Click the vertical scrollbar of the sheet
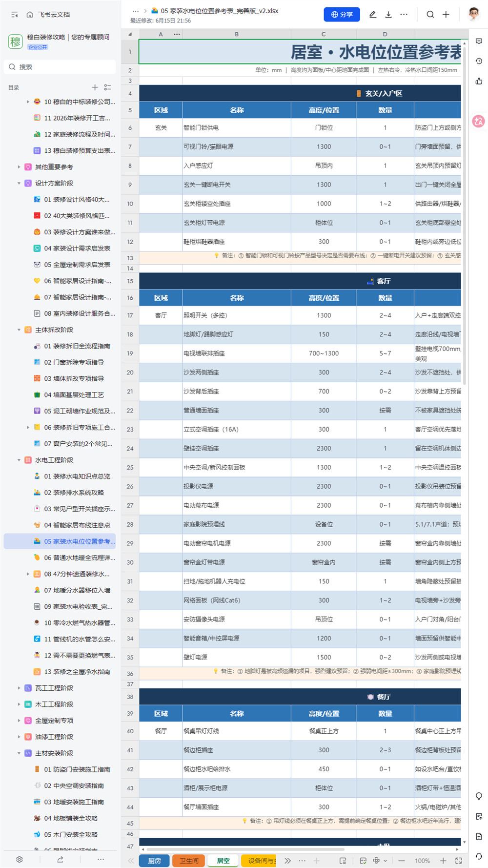Screen dimensions: 488x868 point(465,215)
